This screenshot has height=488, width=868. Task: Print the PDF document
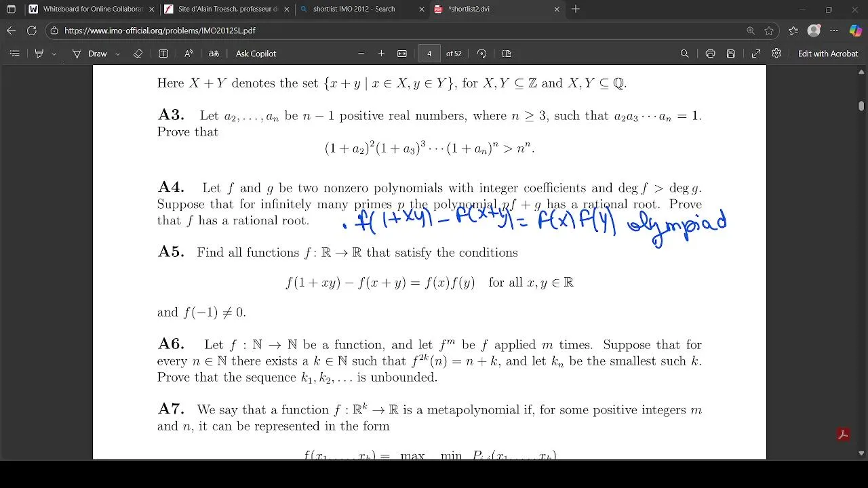(x=710, y=54)
